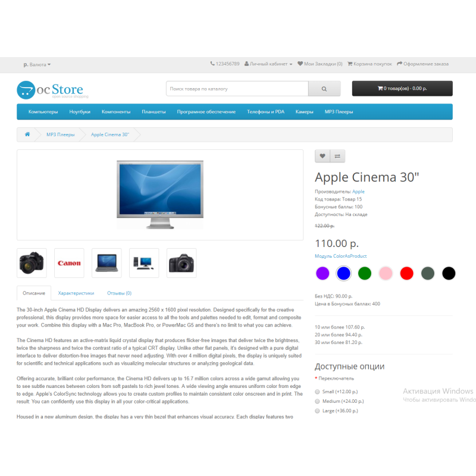Click the search magnifier button
The height and width of the screenshot is (476, 476).
(324, 89)
